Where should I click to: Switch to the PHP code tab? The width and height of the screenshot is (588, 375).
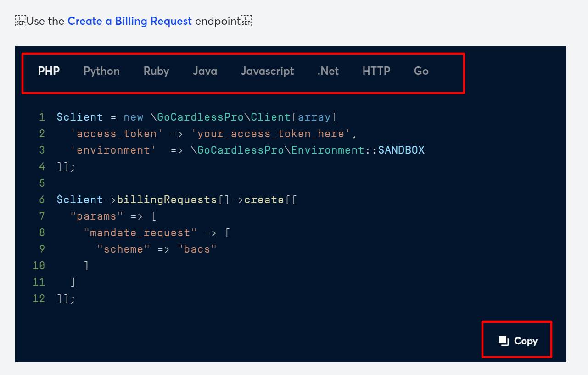(49, 71)
